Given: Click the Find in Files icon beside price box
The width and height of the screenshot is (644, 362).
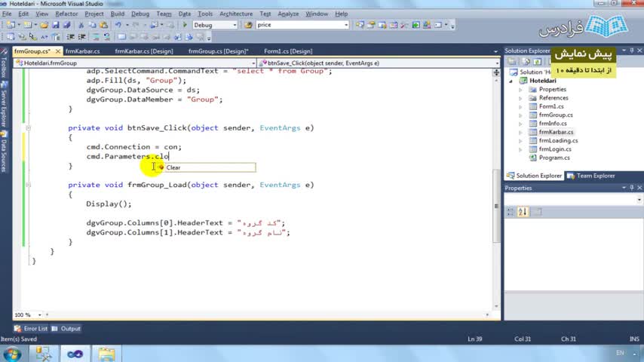Looking at the screenshot, I should tap(248, 25).
